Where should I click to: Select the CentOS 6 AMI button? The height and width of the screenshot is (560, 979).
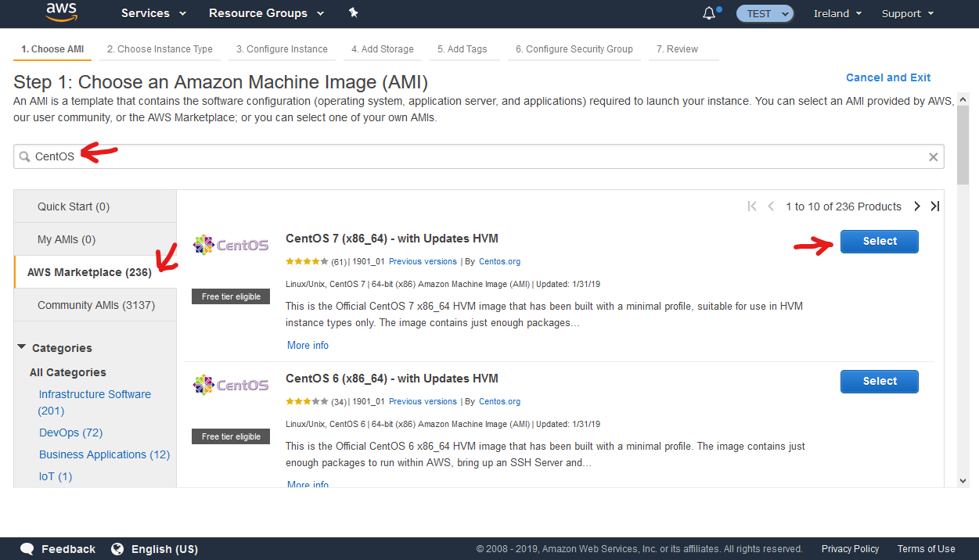[x=880, y=382]
